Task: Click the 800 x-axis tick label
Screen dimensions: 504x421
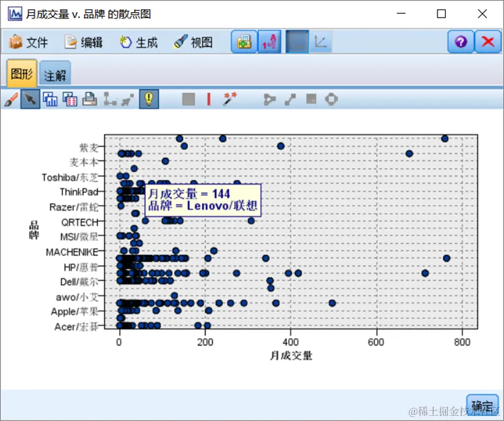Action: (x=462, y=342)
